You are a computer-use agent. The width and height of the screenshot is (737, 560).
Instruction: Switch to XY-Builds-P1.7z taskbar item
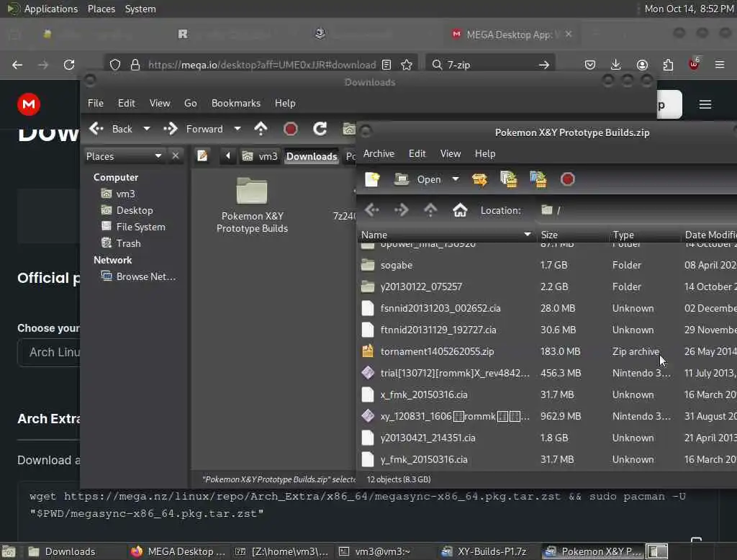click(484, 551)
